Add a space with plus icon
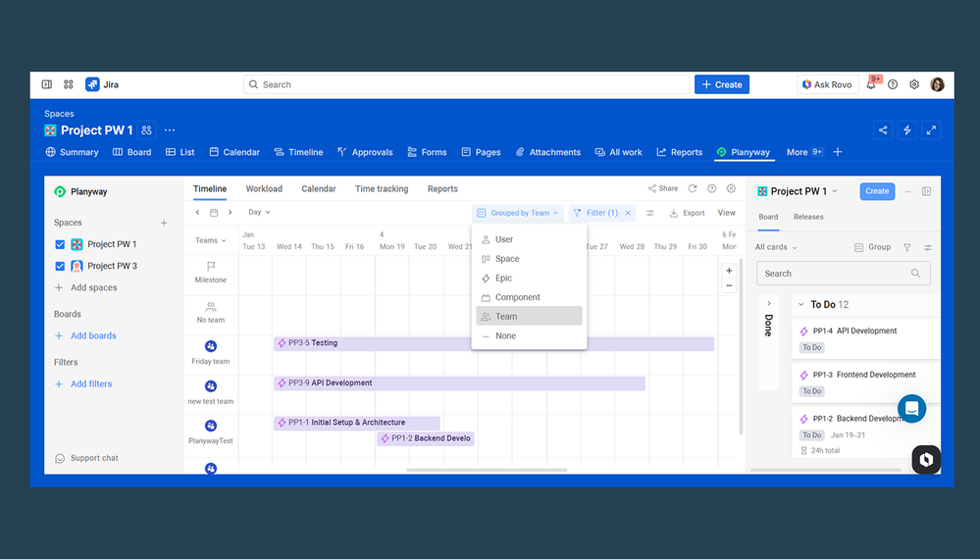The width and height of the screenshot is (980, 559). point(164,223)
